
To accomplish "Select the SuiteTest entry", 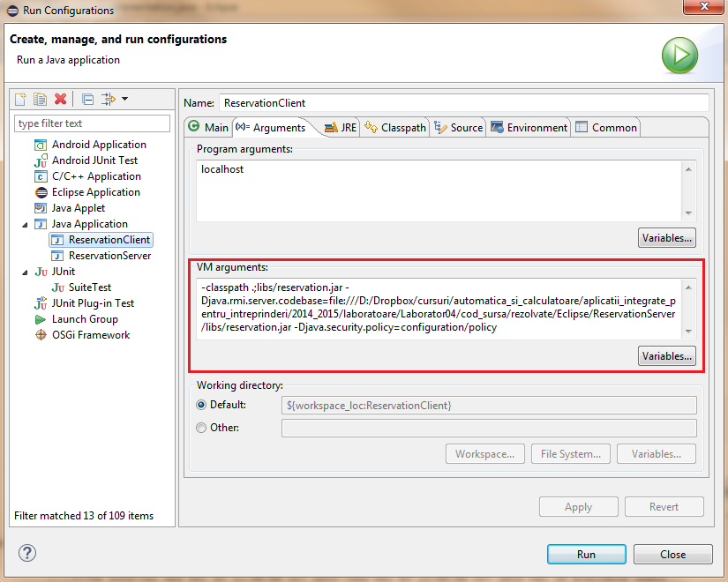I will [x=90, y=287].
